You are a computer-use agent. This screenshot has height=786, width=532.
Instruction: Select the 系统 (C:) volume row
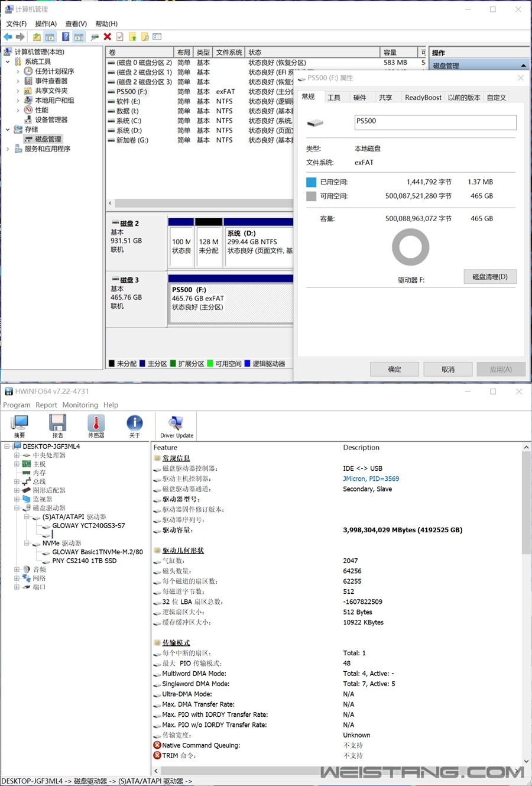(200, 121)
